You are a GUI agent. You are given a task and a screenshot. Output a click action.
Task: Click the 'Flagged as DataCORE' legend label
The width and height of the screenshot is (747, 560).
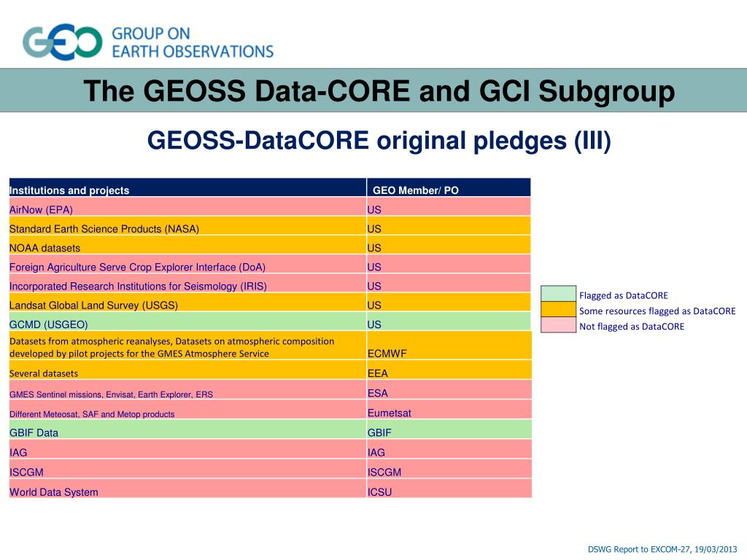624,295
